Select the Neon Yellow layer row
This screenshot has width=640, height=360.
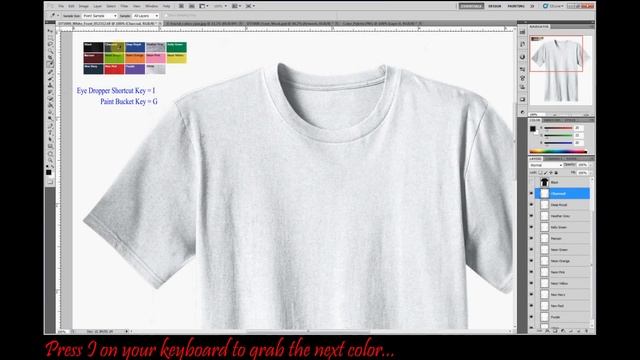[562, 283]
